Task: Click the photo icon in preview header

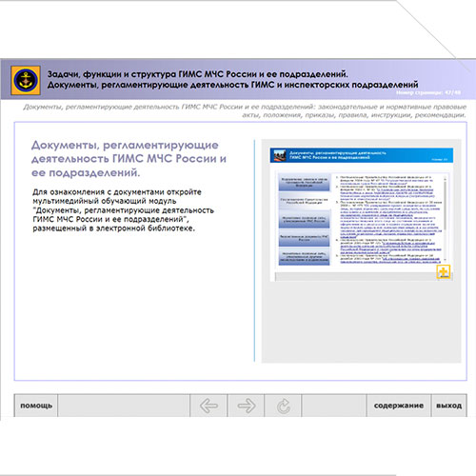Action: click(280, 155)
